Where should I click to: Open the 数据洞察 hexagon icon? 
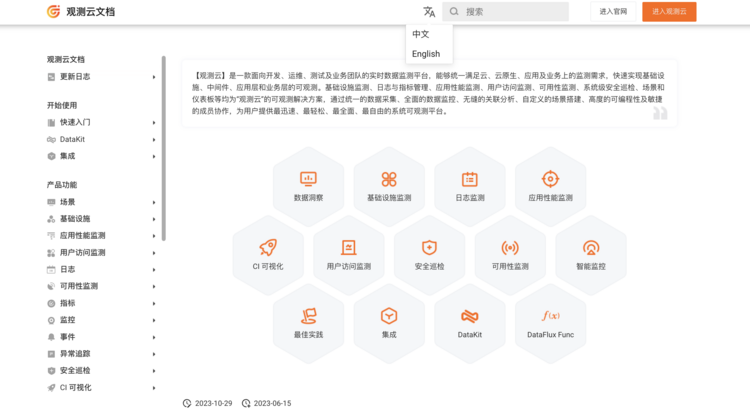point(308,179)
